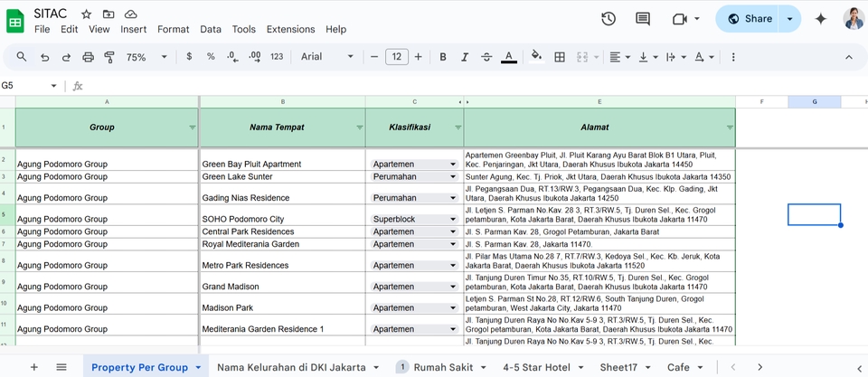The width and height of the screenshot is (868, 377).
Task: Open the borders tool
Action: coord(560,56)
